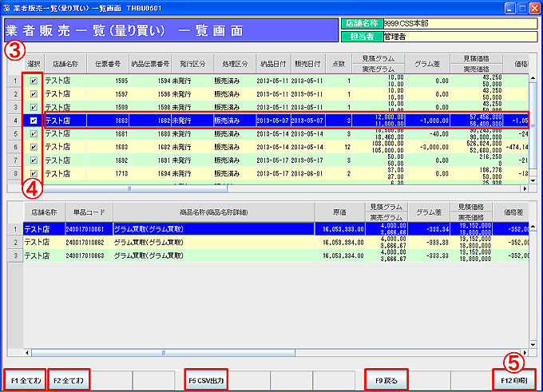Screen dimensions: 543x392
Task: Toggle checkbox in row 8 of upper table
Action: click(x=34, y=173)
